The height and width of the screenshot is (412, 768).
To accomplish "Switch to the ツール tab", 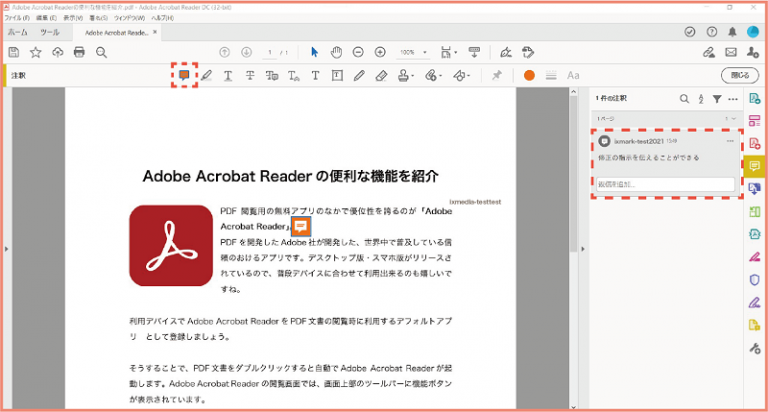I will click(x=49, y=32).
